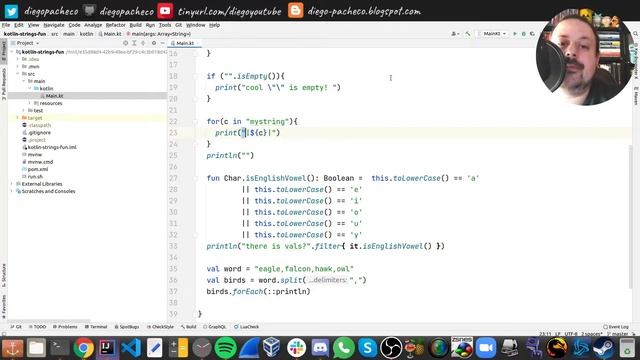Open the Problems tool window tab

point(65,327)
